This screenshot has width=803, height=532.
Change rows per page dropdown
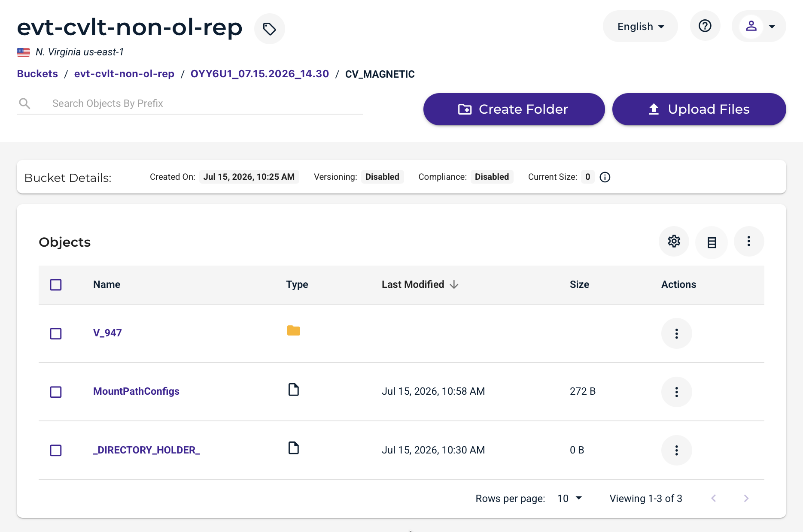tap(569, 498)
